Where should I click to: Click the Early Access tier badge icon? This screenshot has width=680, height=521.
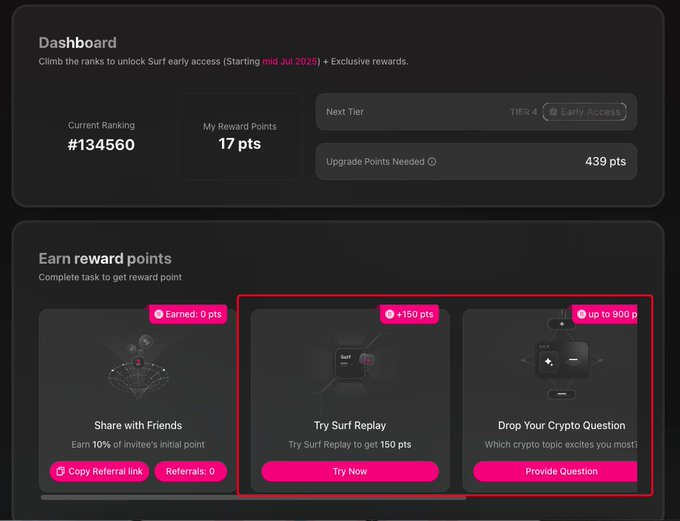553,112
